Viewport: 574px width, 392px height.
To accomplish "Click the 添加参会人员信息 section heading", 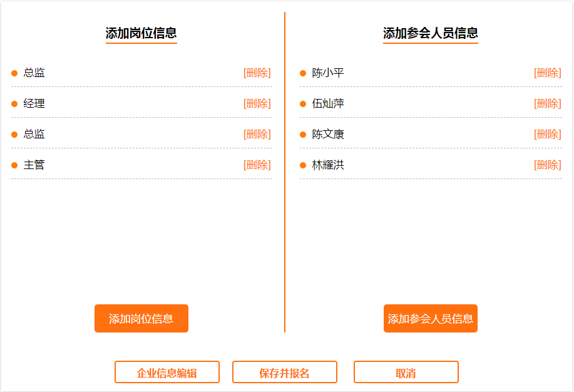I will pos(431,33).
